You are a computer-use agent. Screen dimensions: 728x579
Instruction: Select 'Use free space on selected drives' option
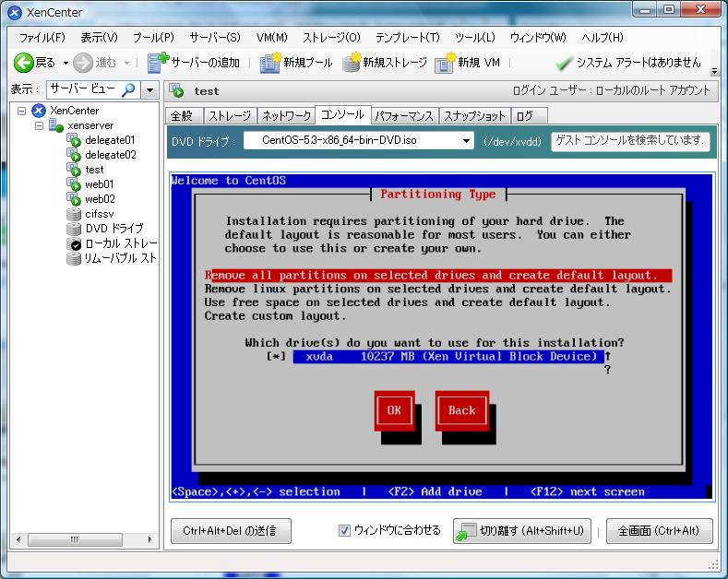[407, 302]
